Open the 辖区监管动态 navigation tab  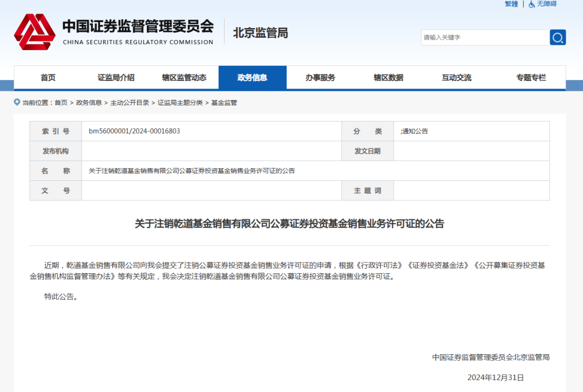click(x=184, y=77)
